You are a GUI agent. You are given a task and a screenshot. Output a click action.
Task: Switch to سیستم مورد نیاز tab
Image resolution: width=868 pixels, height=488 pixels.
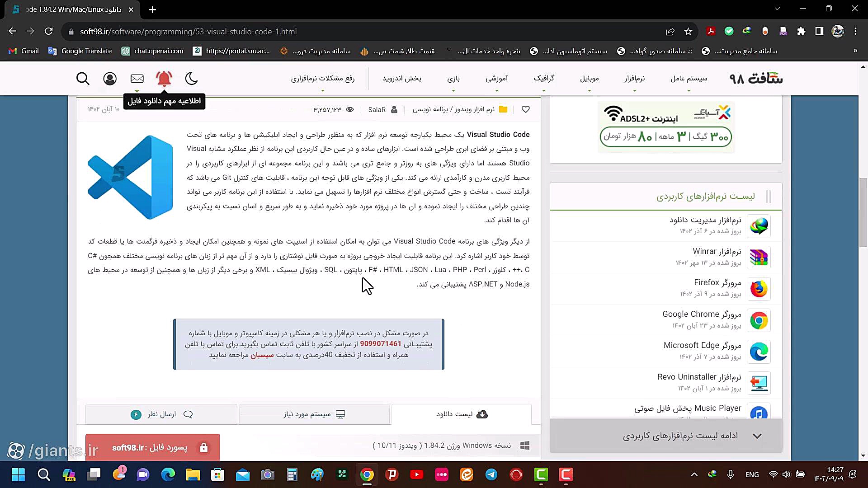point(314,414)
